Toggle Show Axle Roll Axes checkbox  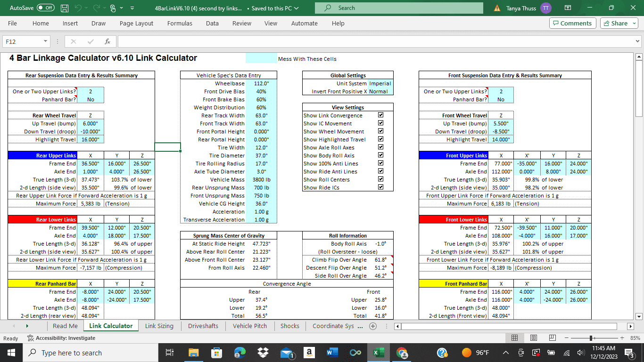coord(381,147)
